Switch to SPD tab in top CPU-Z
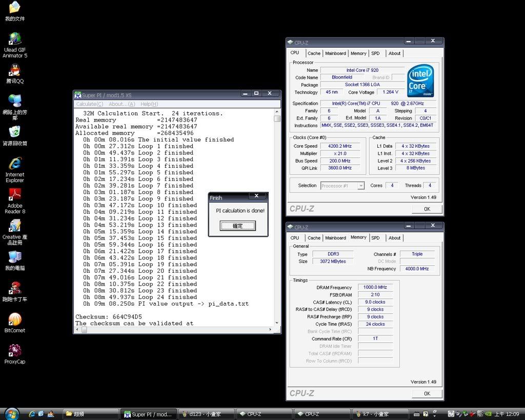The height and width of the screenshot is (420, 525). 375,53
